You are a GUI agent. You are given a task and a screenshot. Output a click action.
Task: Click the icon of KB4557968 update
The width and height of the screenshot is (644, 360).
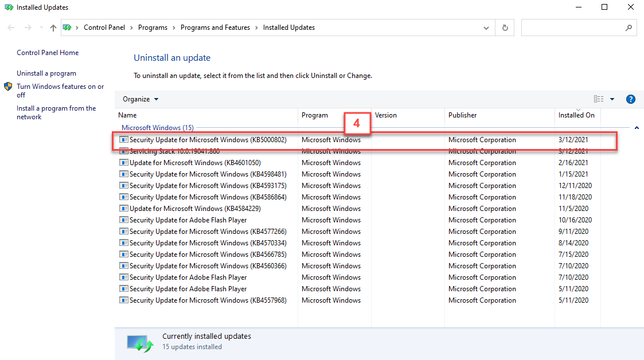pos(124,300)
